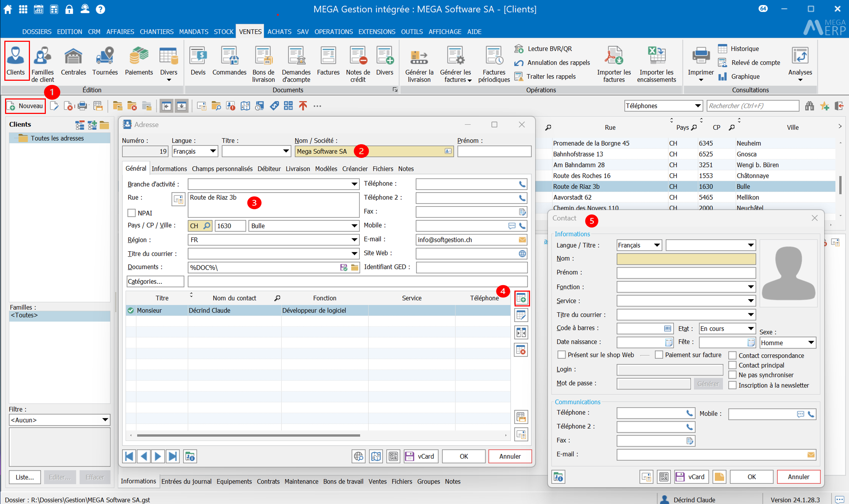The image size is (849, 504).
Task: Open Entrées du journal bottom tab
Action: (x=186, y=482)
